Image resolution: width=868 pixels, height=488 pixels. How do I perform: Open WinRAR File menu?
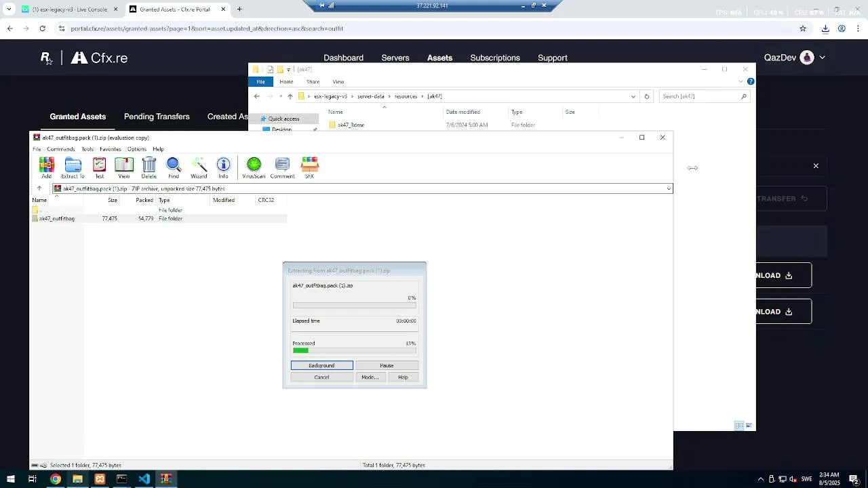click(x=37, y=149)
